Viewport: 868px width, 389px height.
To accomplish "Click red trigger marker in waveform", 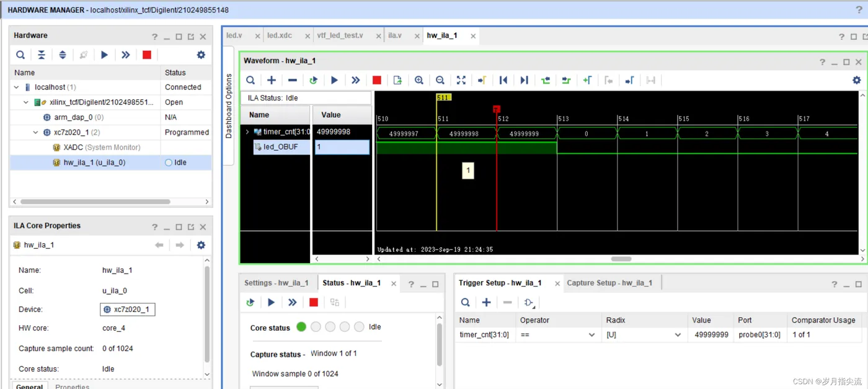I will (x=497, y=109).
